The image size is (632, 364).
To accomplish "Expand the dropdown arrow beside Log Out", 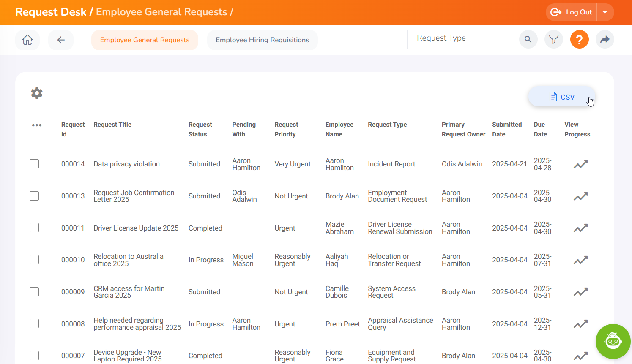I will click(605, 12).
